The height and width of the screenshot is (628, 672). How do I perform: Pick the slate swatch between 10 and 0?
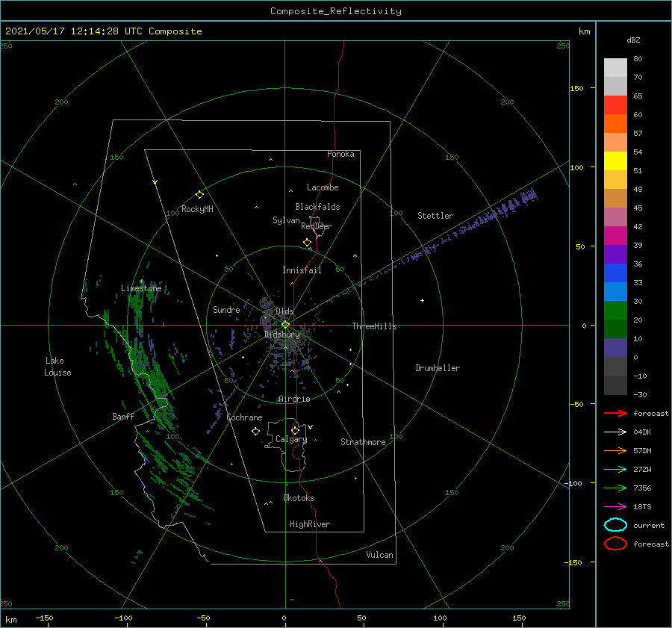click(615, 348)
